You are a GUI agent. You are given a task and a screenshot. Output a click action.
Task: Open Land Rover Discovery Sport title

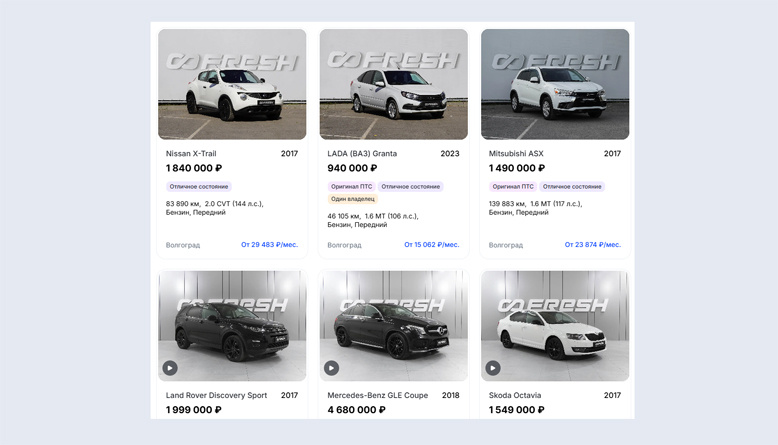coord(216,396)
